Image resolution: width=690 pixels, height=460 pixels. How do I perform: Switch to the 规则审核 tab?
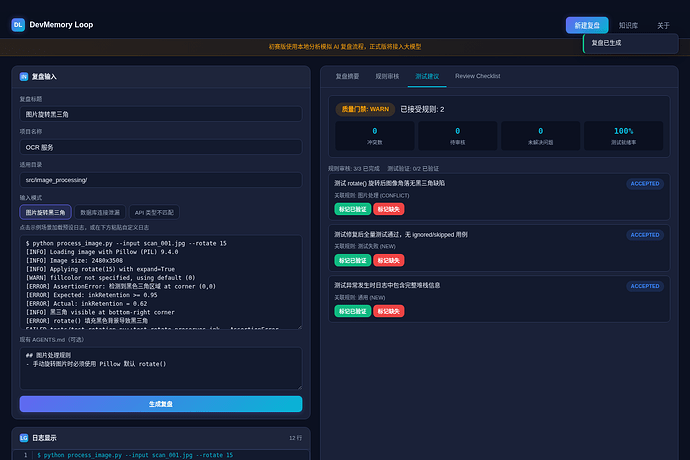tap(387, 76)
